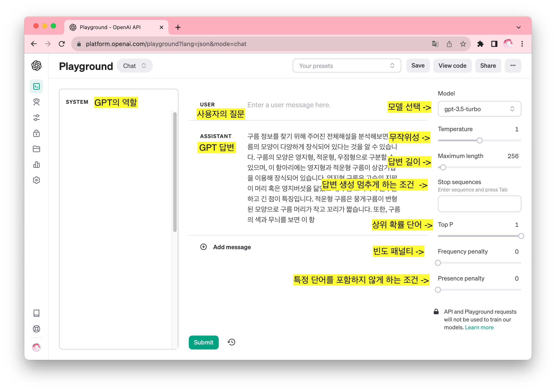Viewport: 556px width, 392px height.
Task: Open the three-dots more options menu
Action: point(513,66)
